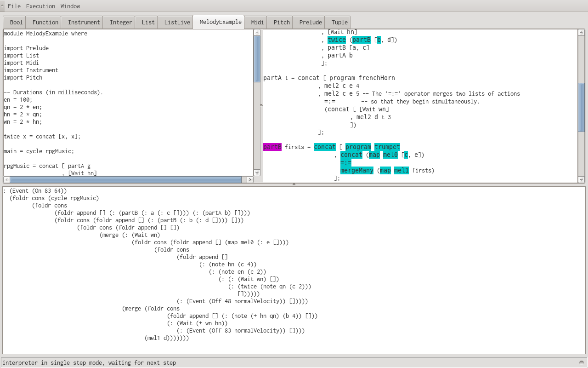588x368 pixels.
Task: Click the scroll-up arrow of the right code pane
Action: [581, 33]
